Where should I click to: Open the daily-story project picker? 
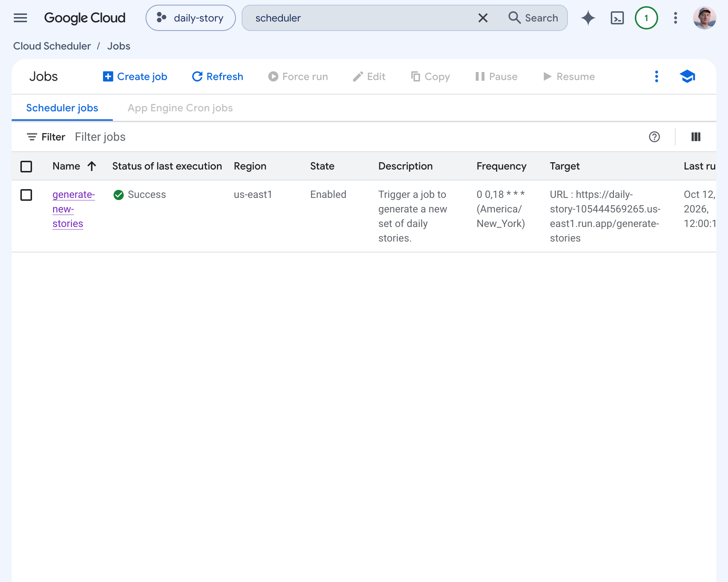[x=191, y=18]
